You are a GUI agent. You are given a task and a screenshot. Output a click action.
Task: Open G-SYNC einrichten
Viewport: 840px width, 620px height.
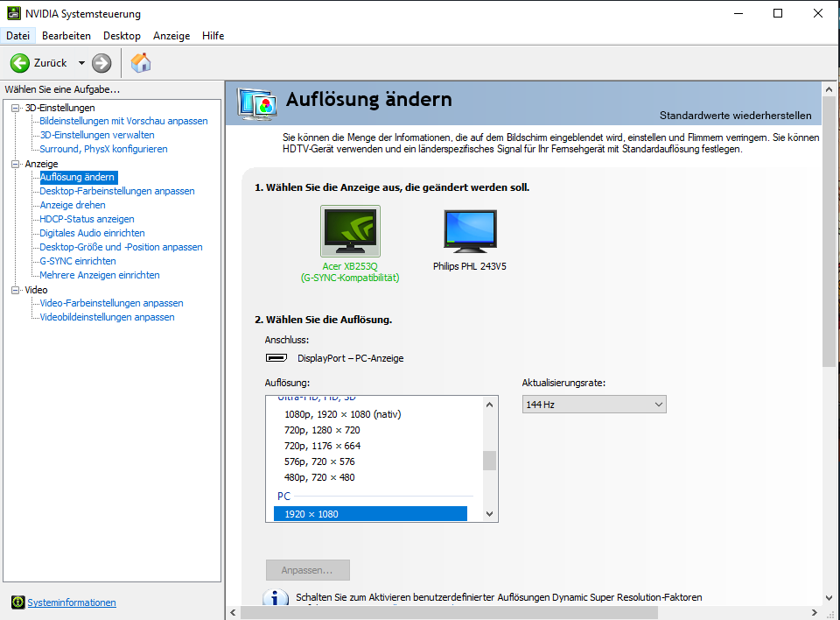(x=78, y=261)
